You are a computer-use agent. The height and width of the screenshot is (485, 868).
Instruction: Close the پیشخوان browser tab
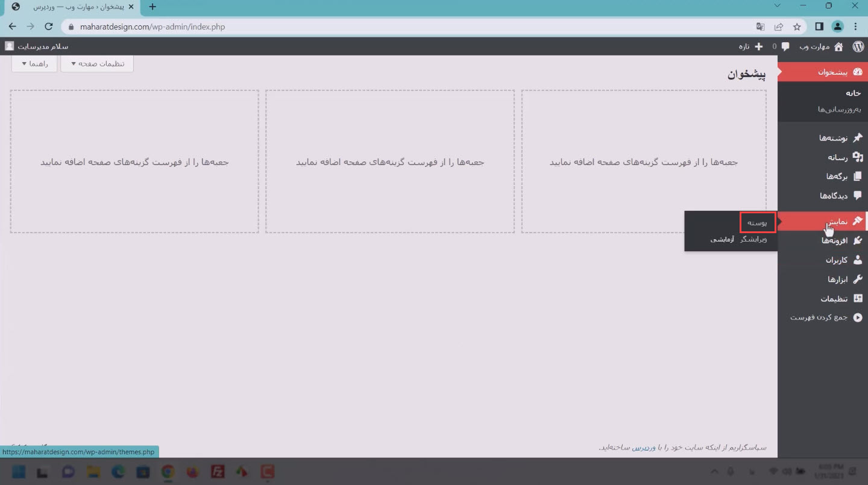pyautogui.click(x=131, y=7)
